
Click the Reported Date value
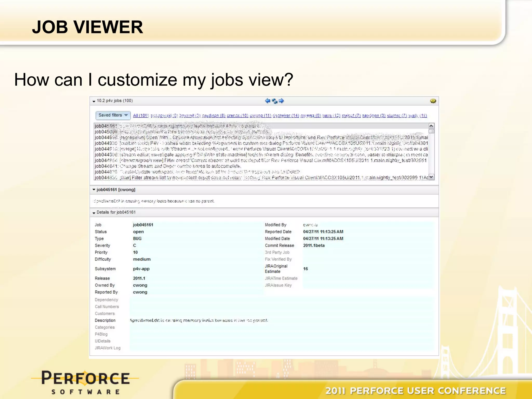323,232
